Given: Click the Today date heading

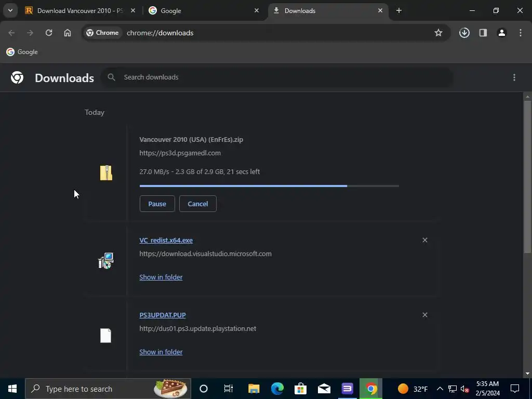Looking at the screenshot, I should point(95,112).
